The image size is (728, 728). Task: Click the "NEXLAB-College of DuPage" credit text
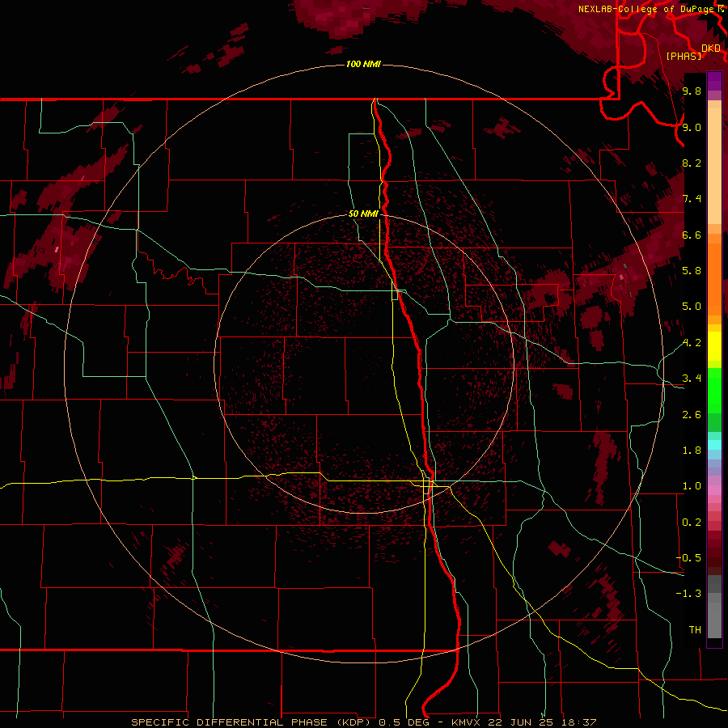(645, 9)
